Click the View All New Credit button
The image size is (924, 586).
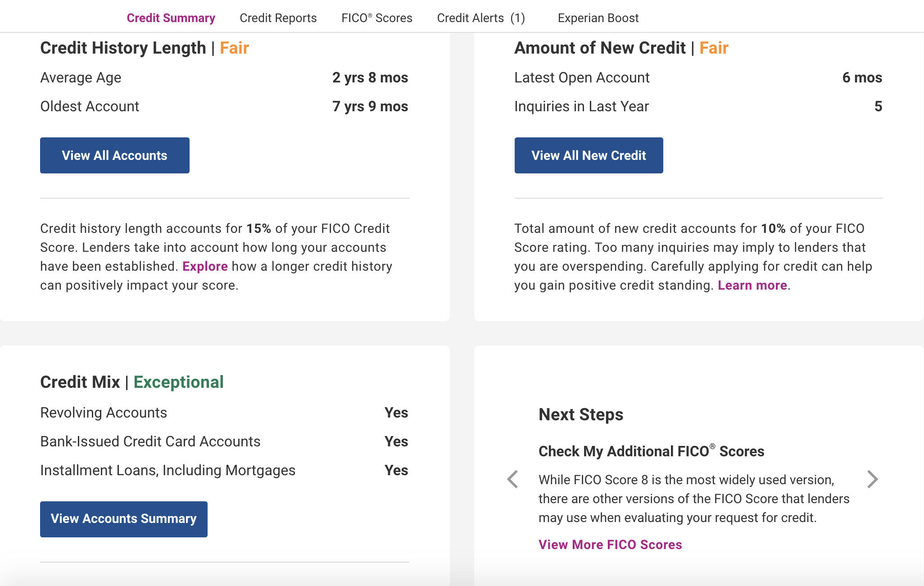pyautogui.click(x=589, y=155)
